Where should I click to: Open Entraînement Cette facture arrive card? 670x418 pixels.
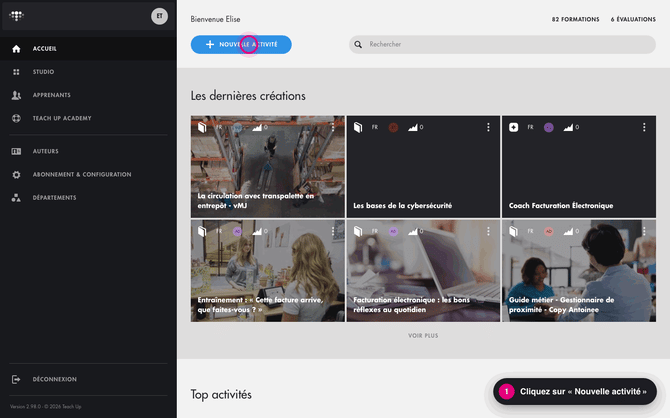tap(267, 271)
